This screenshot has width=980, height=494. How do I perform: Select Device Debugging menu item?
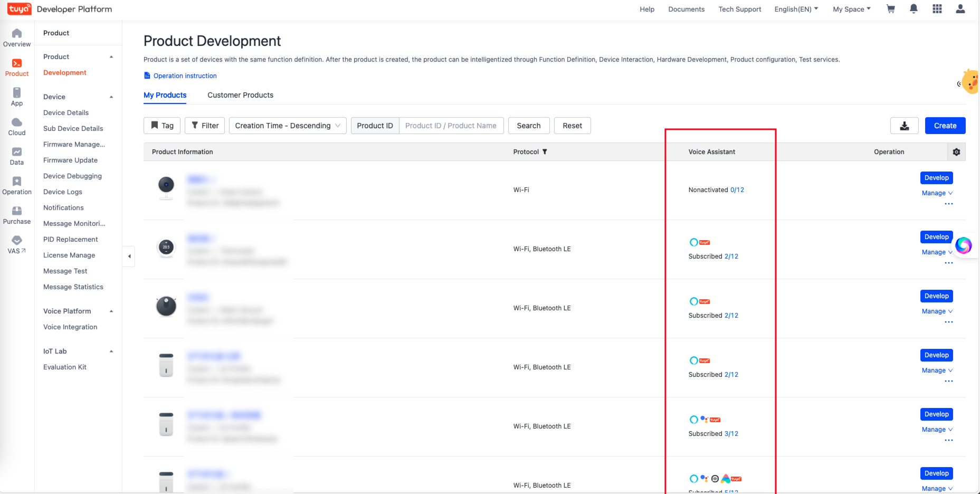click(72, 176)
